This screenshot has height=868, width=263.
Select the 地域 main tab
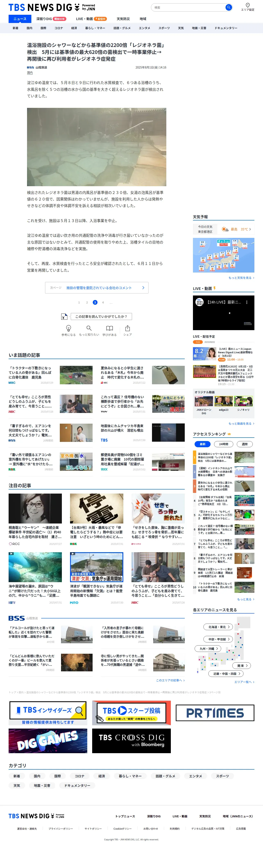pyautogui.click(x=143, y=19)
